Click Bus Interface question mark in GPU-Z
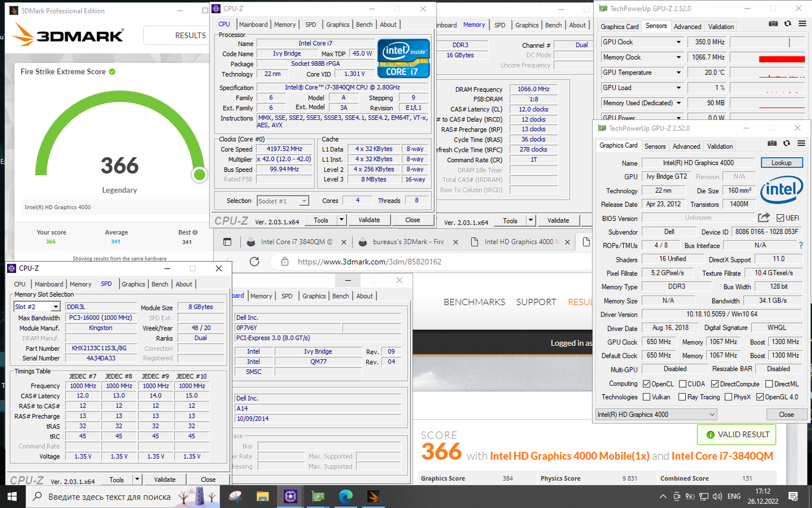 point(801,245)
